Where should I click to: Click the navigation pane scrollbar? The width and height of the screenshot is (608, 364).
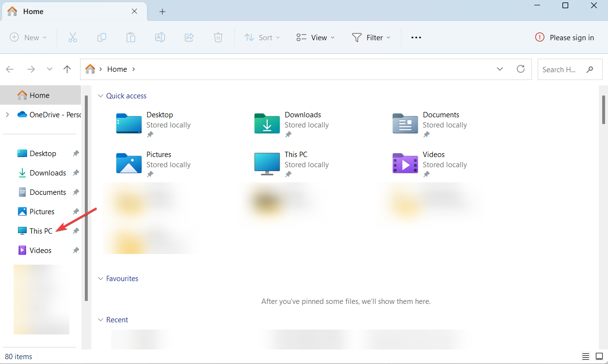click(x=87, y=198)
